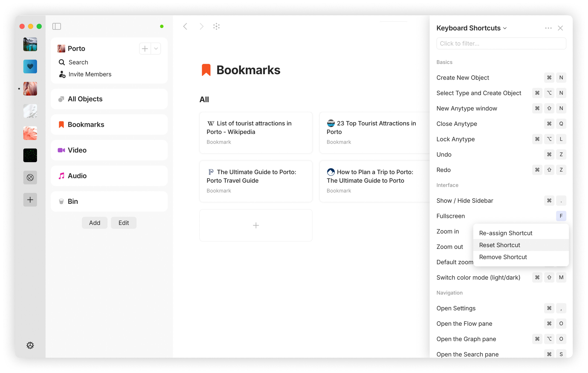The image size is (588, 373).
Task: Open the gear settings icon at bottom left
Action: click(x=30, y=345)
